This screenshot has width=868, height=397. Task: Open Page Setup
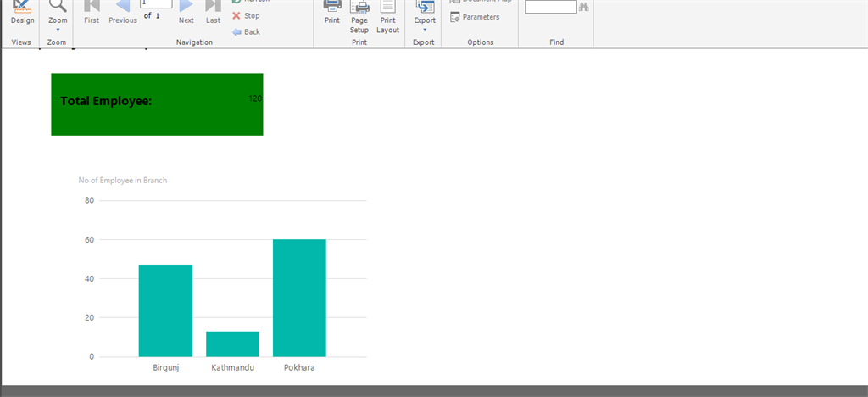click(359, 17)
